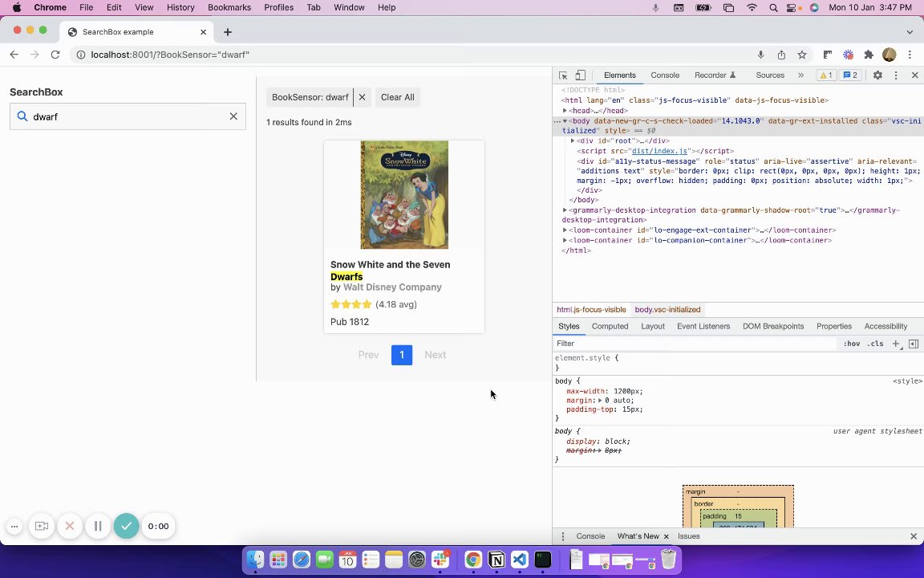Image resolution: width=924 pixels, height=578 pixels.
Task: Expand the div id root node
Action: (x=573, y=141)
